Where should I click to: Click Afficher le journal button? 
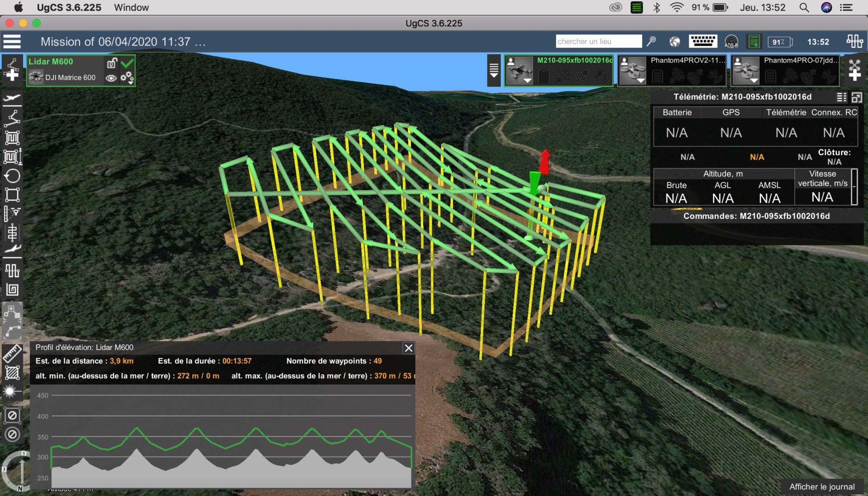(x=822, y=487)
